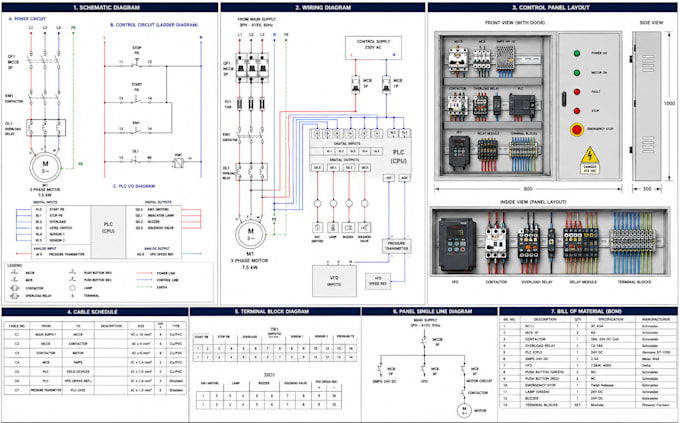Viewport: 680px width, 423px height.
Task: Click the contactor device in the inside view layout
Action: click(x=496, y=243)
